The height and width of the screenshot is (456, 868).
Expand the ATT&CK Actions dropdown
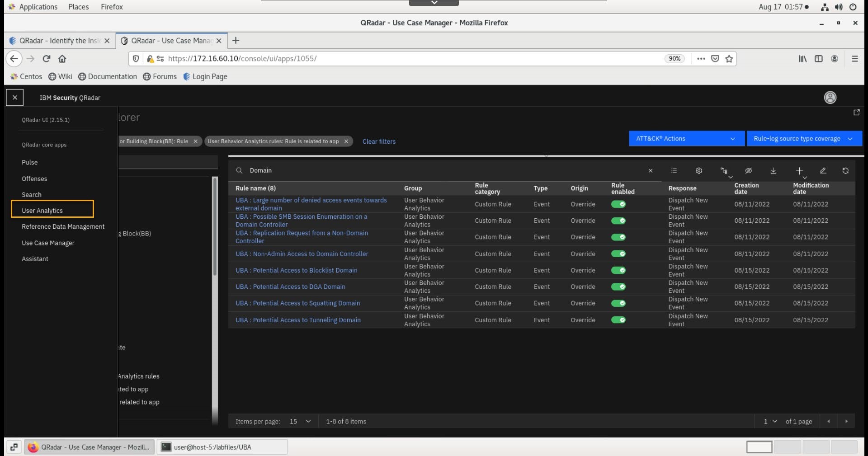(686, 139)
